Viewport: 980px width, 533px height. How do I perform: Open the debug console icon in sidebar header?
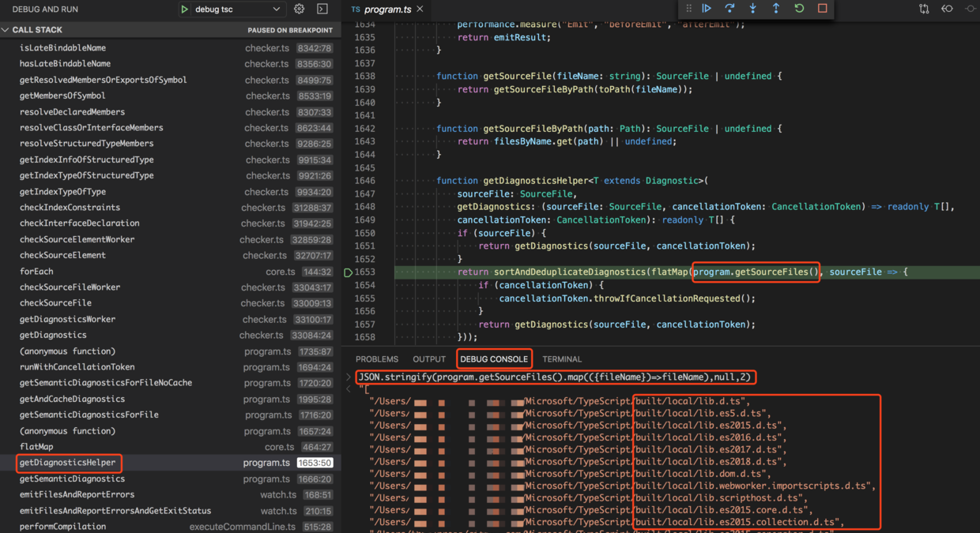pos(322,9)
